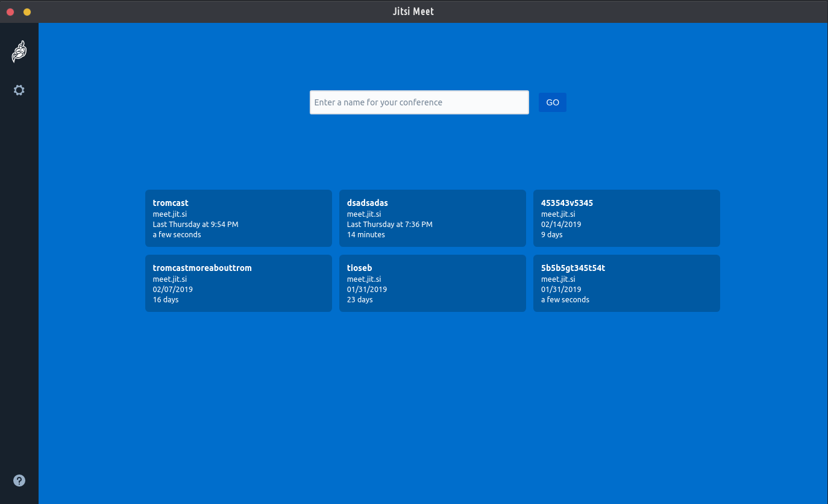Click the red close window button
Image resolution: width=828 pixels, height=504 pixels.
point(10,12)
